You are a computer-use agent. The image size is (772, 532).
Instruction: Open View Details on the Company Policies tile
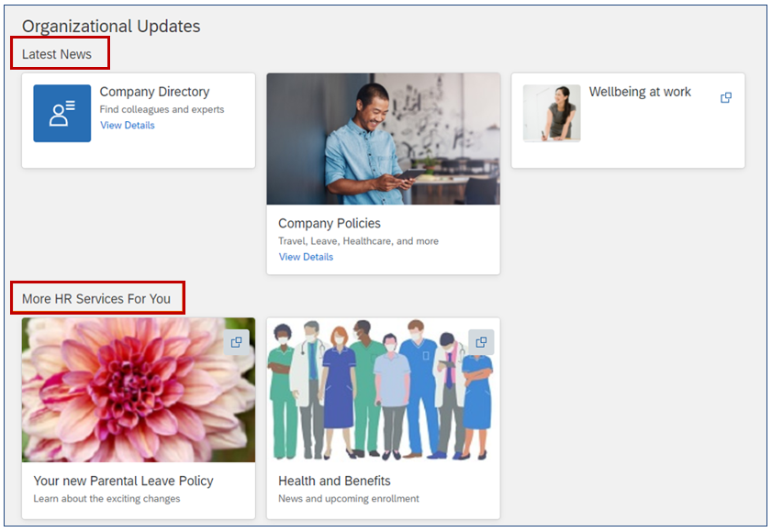coord(305,257)
